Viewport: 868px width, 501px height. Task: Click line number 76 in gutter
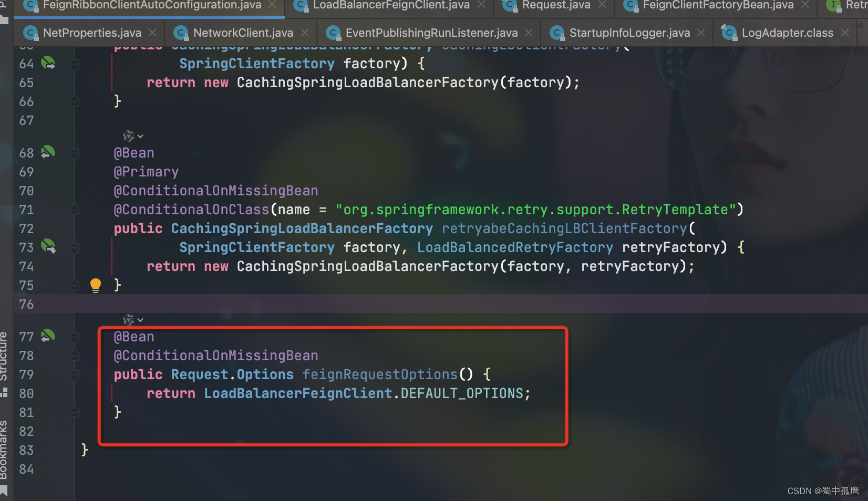(26, 304)
